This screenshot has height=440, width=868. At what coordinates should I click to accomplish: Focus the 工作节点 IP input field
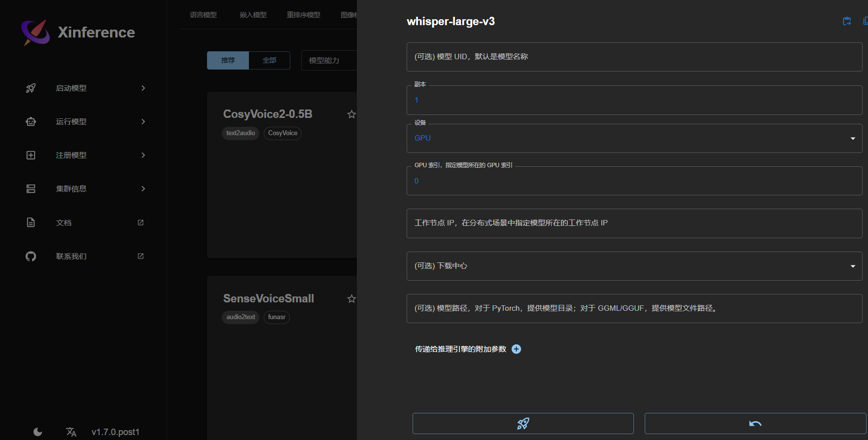634,223
